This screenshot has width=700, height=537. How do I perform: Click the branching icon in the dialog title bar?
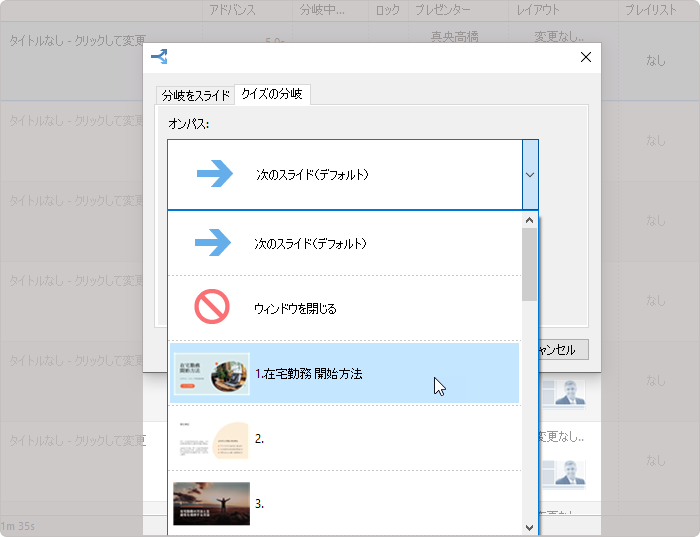click(x=159, y=57)
